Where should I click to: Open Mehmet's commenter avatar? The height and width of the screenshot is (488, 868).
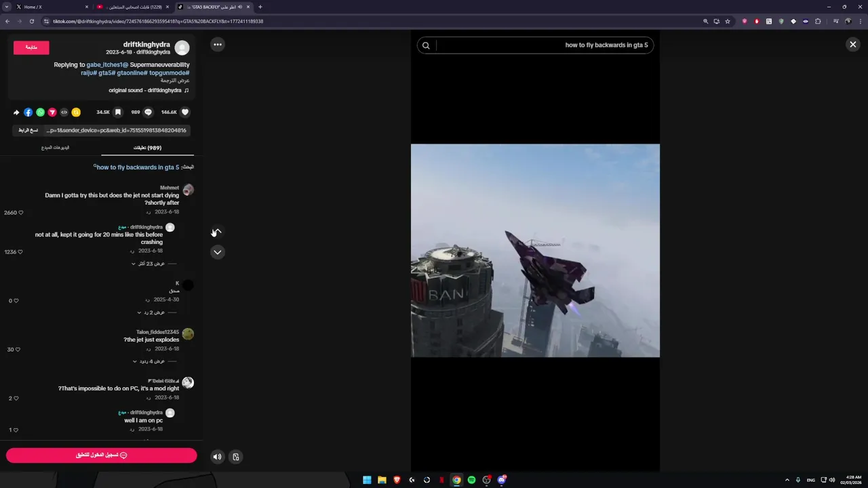point(188,190)
